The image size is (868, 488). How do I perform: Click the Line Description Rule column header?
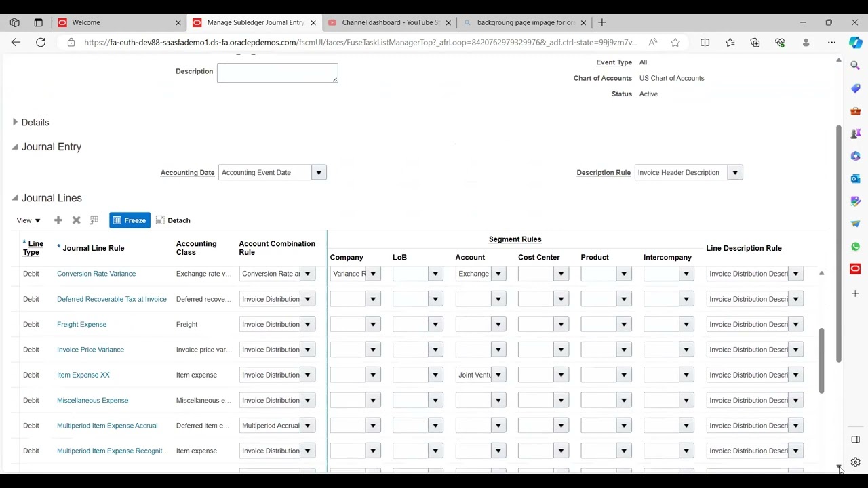(x=744, y=248)
